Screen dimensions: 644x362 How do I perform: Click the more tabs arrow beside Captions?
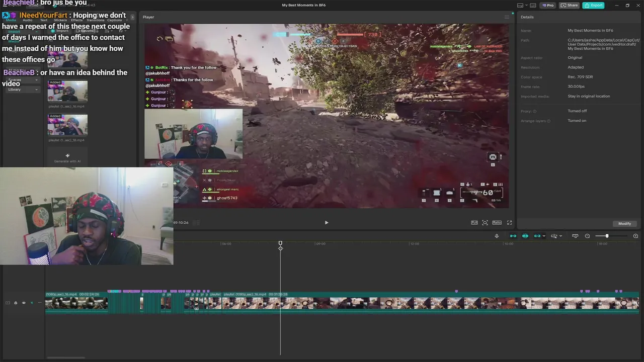[132, 18]
